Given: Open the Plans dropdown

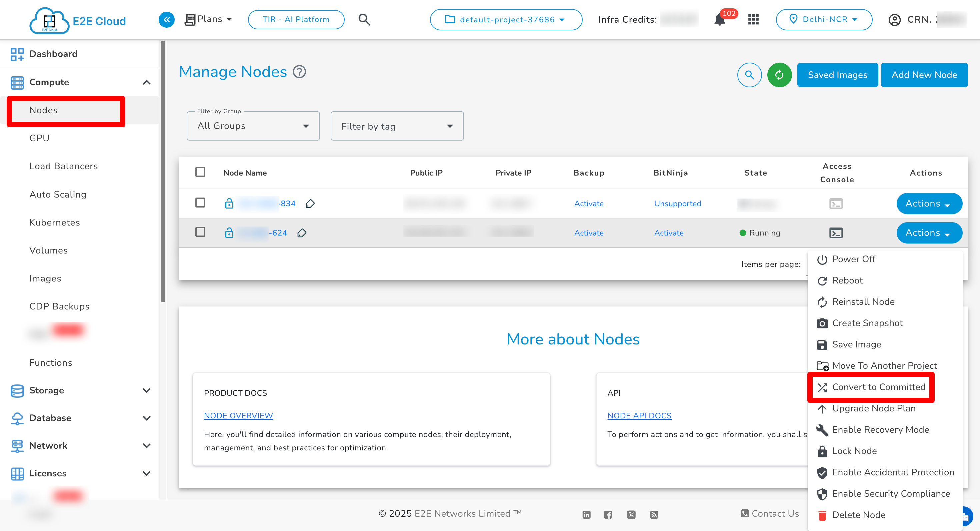Looking at the screenshot, I should [x=208, y=19].
